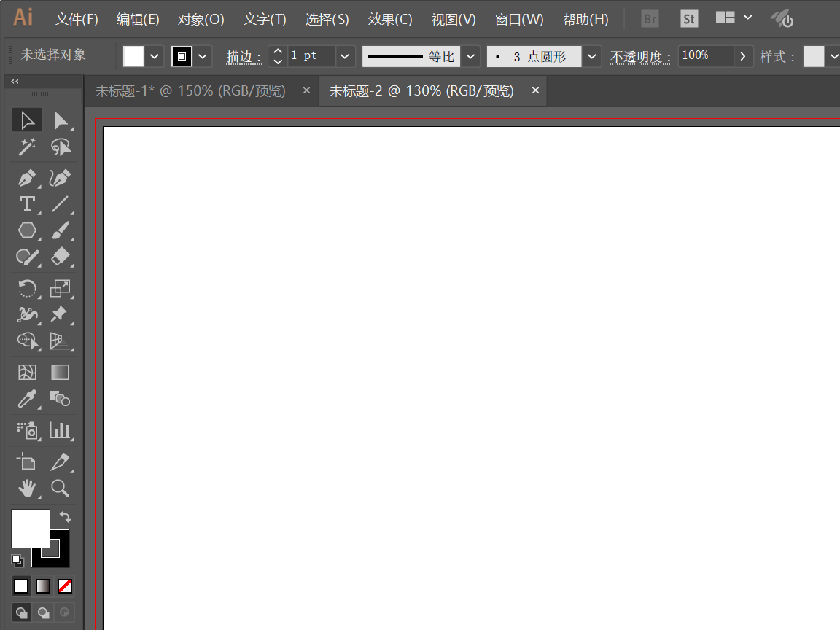Activate the Slice tool

click(61, 462)
